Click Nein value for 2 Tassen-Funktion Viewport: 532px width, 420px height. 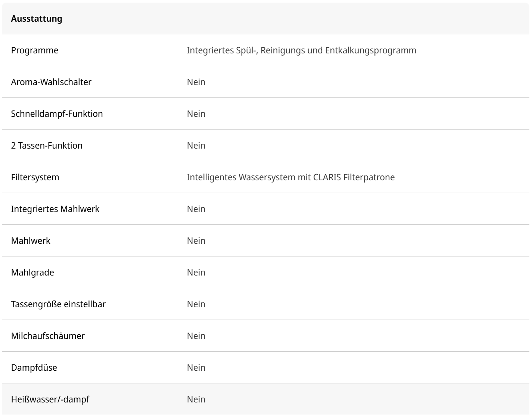(x=196, y=146)
